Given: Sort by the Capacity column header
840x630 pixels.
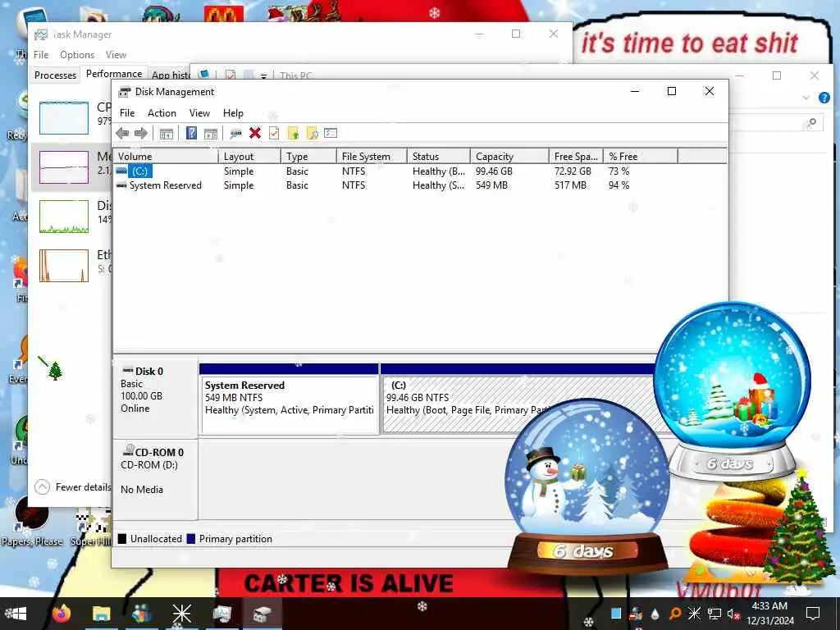Looking at the screenshot, I should tap(509, 157).
